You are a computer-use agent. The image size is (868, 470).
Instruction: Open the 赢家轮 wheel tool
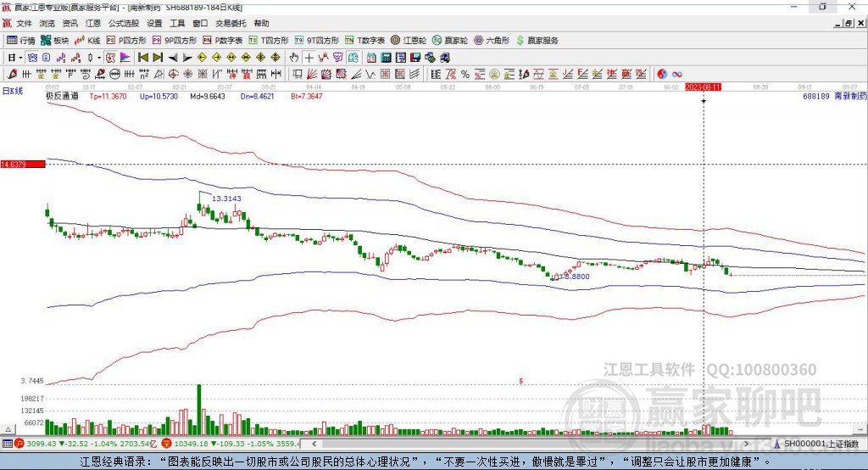point(450,41)
